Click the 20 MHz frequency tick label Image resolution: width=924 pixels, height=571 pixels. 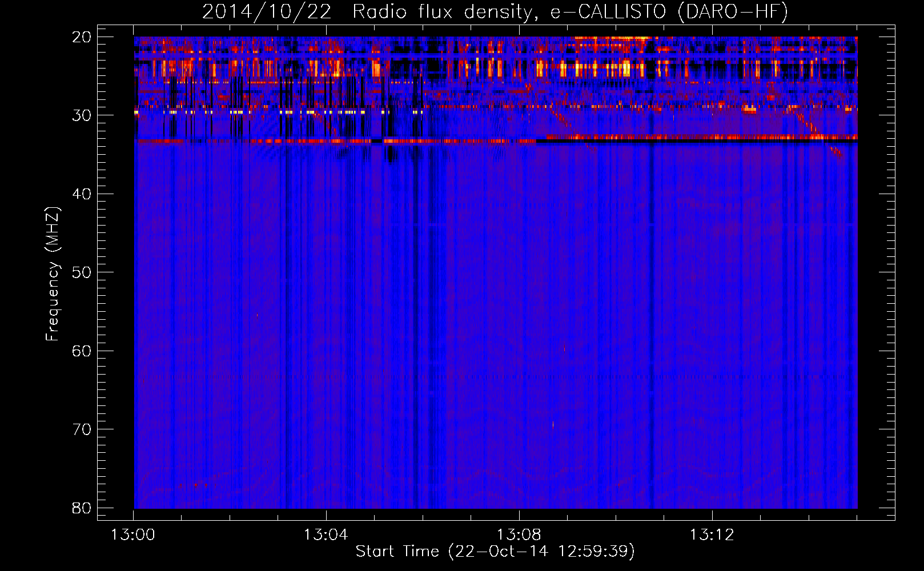pyautogui.click(x=82, y=37)
